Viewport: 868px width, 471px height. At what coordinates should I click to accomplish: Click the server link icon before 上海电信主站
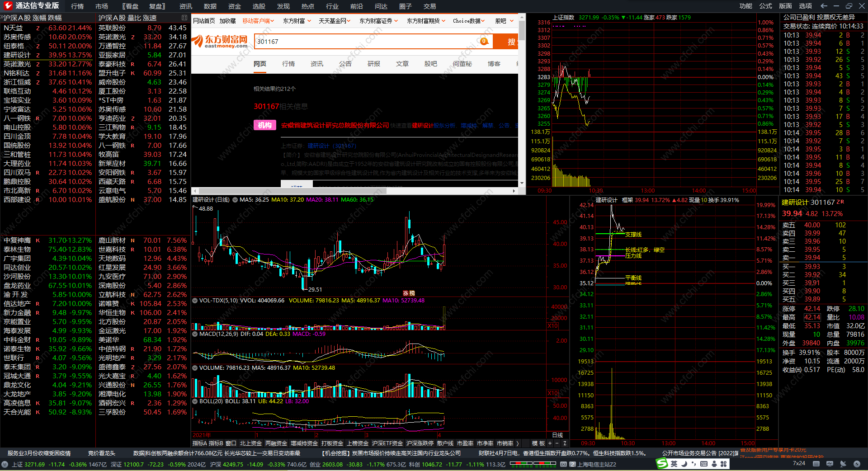(x=563, y=464)
